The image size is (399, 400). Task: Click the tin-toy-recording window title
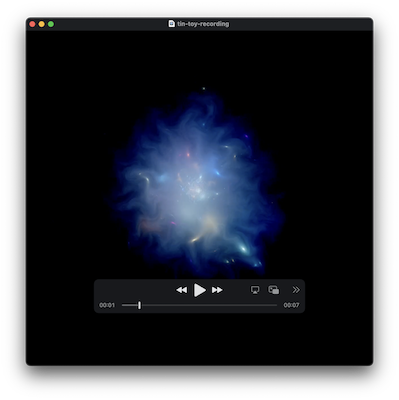pyautogui.click(x=203, y=24)
